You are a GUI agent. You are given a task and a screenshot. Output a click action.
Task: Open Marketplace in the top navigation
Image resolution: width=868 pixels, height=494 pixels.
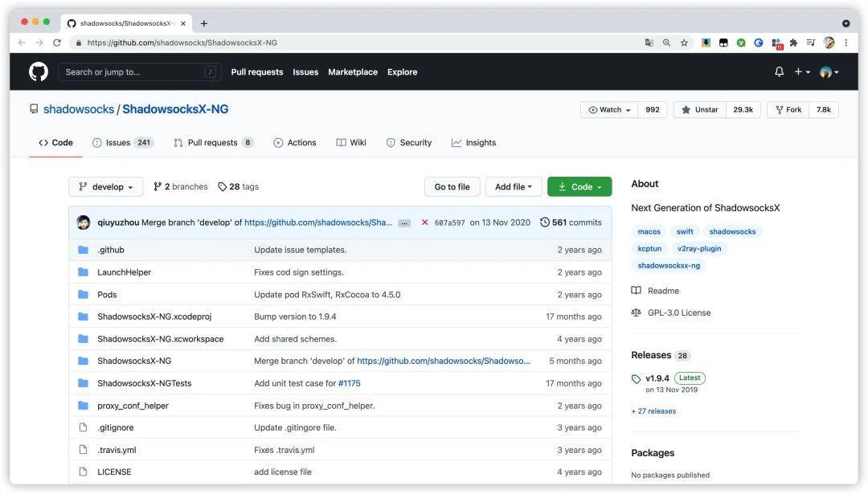[x=353, y=72]
